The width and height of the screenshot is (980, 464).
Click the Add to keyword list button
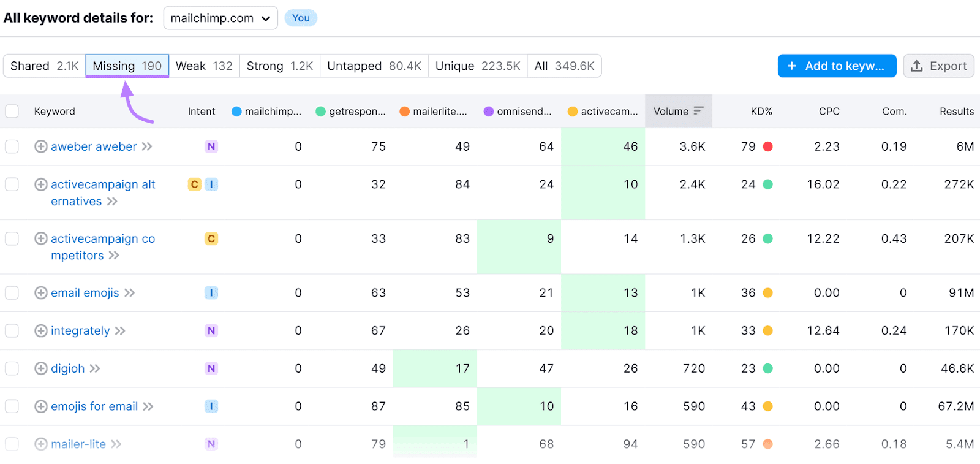click(837, 66)
